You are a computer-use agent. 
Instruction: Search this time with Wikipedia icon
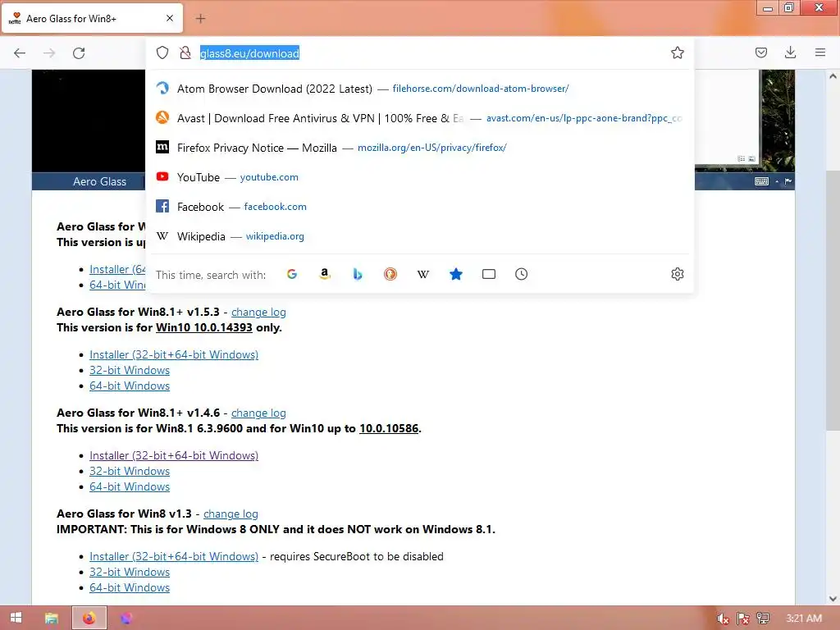(423, 274)
